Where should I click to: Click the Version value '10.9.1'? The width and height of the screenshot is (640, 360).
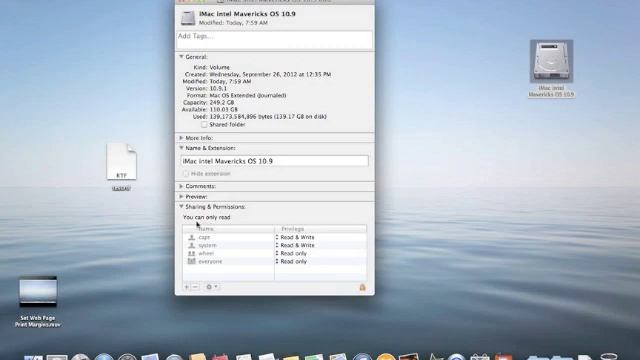pos(218,88)
